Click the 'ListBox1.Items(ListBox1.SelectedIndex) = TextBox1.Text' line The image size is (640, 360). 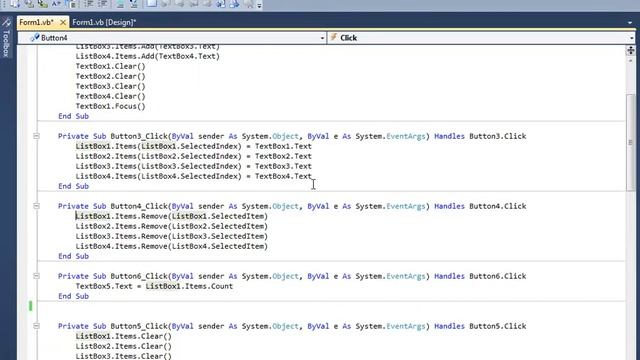click(x=193, y=146)
